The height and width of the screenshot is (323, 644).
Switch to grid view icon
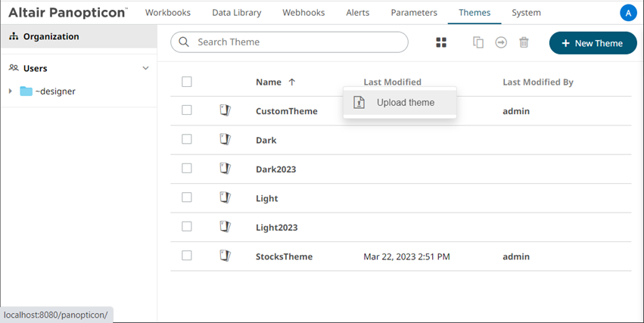(441, 43)
